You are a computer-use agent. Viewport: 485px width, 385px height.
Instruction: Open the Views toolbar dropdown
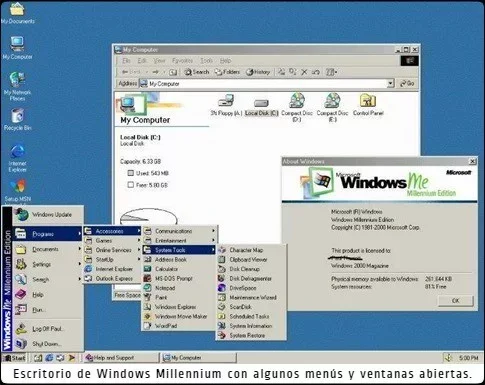coord(331,72)
